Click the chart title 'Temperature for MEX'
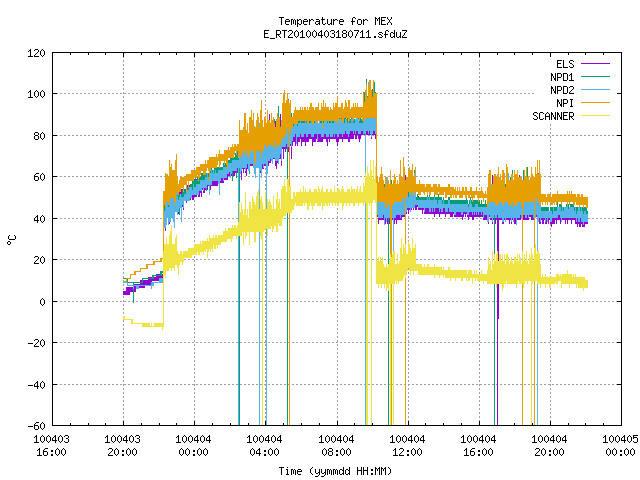640x480 pixels. (336, 21)
